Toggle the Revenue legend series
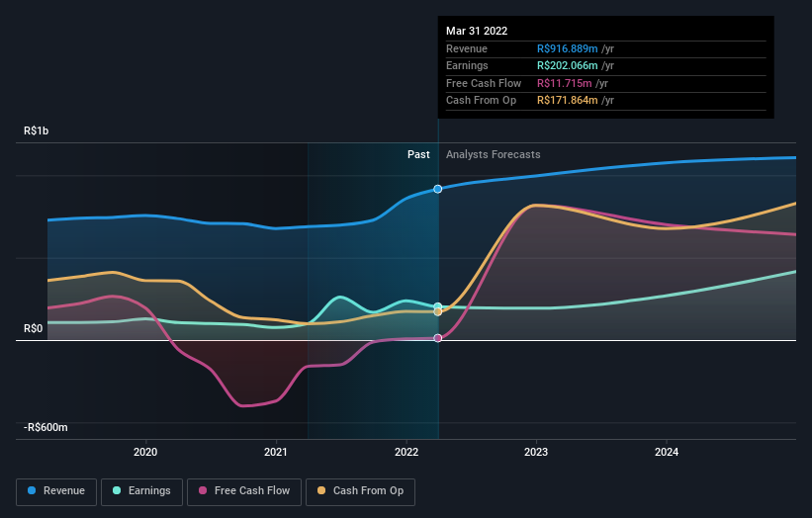 56,491
